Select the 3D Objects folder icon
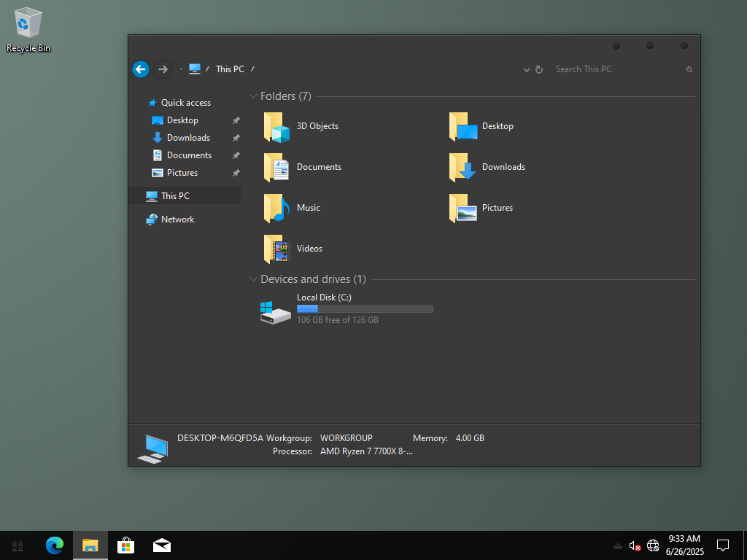This screenshot has width=747, height=560. point(276,127)
